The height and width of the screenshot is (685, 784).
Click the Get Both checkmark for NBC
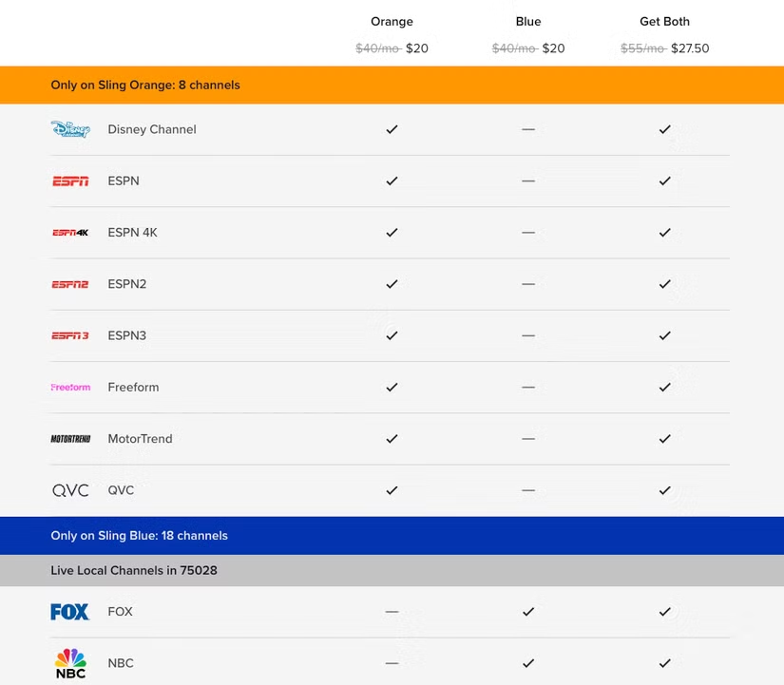[x=665, y=663]
